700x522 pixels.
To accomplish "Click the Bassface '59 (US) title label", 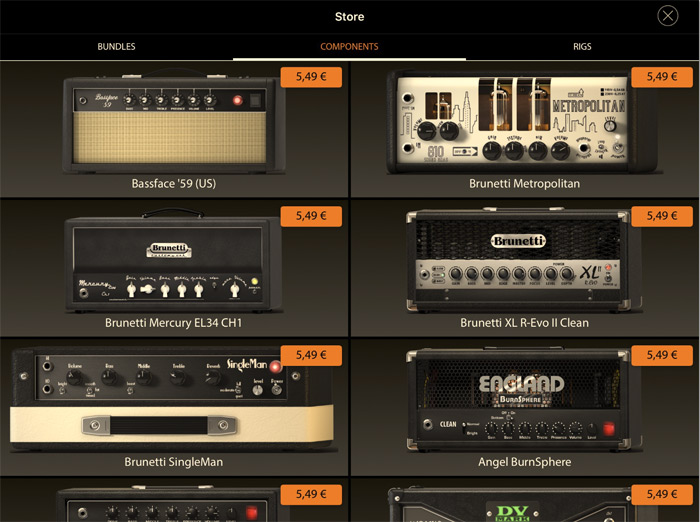I will pyautogui.click(x=174, y=184).
